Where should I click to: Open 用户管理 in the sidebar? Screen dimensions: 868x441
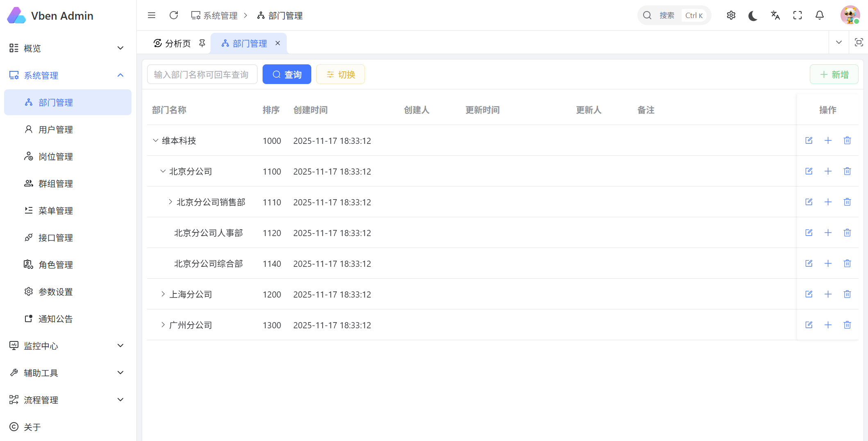point(56,130)
